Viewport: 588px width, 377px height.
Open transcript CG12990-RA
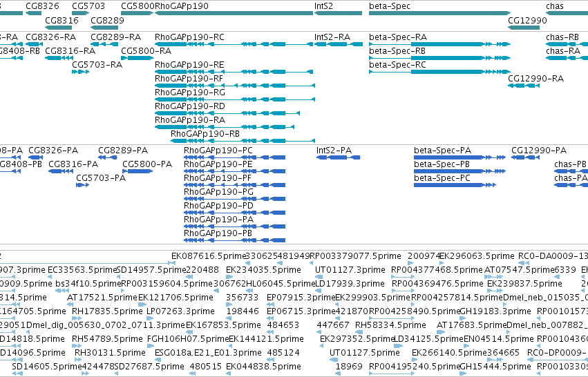click(535, 79)
